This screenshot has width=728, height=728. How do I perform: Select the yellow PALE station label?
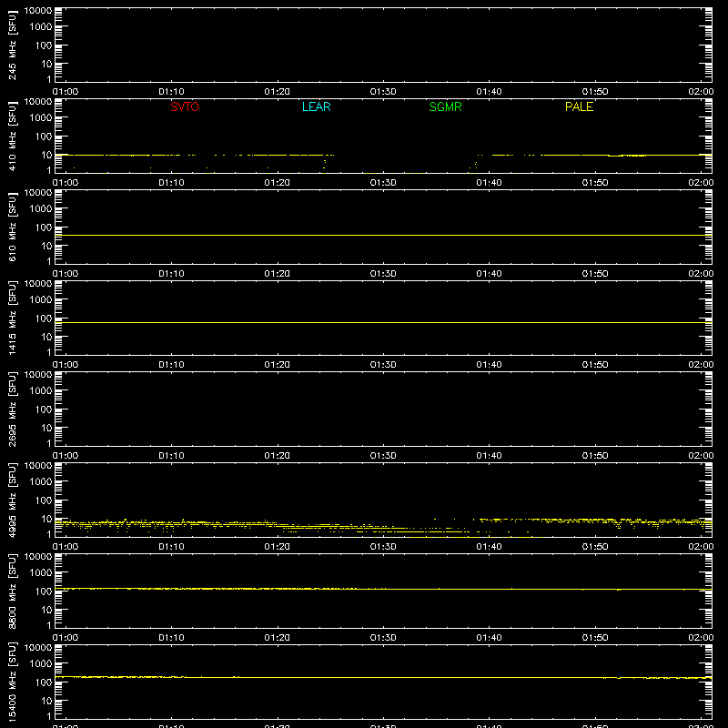(579, 106)
